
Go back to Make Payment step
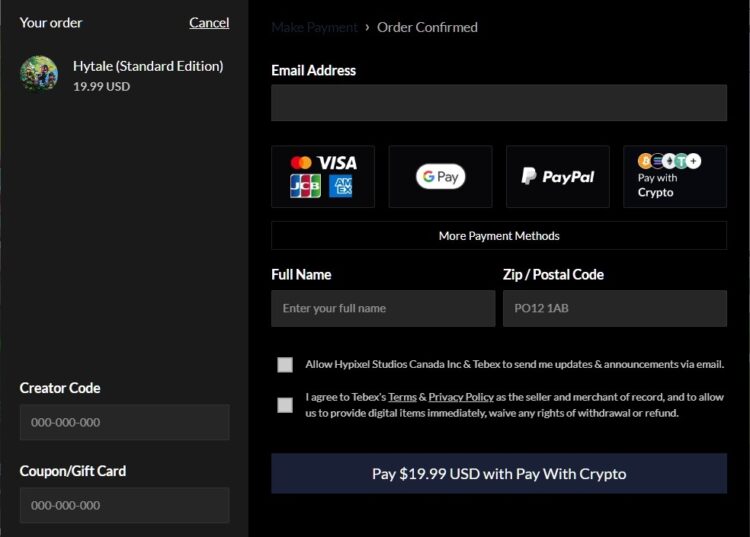[x=314, y=27]
